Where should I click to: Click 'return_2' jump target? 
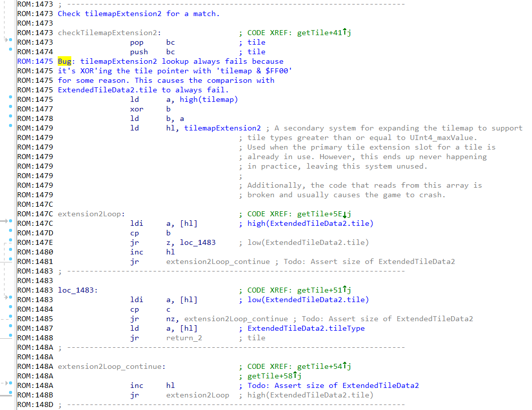coord(184,338)
